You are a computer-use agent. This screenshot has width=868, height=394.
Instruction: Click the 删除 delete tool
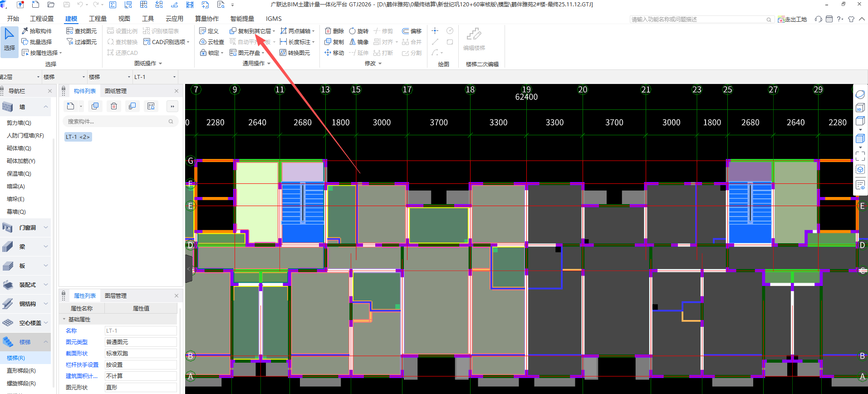(334, 31)
